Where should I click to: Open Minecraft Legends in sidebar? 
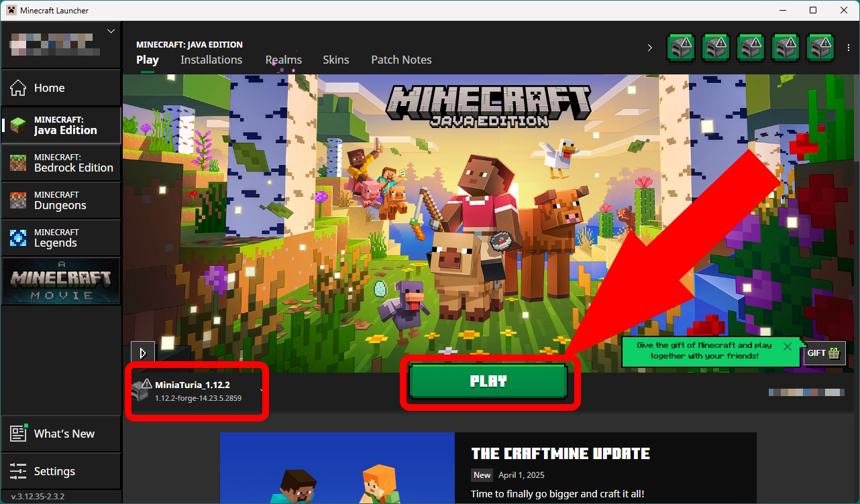(61, 237)
